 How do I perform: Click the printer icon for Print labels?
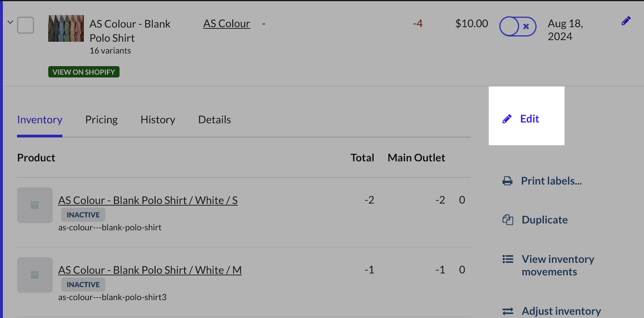pos(507,181)
